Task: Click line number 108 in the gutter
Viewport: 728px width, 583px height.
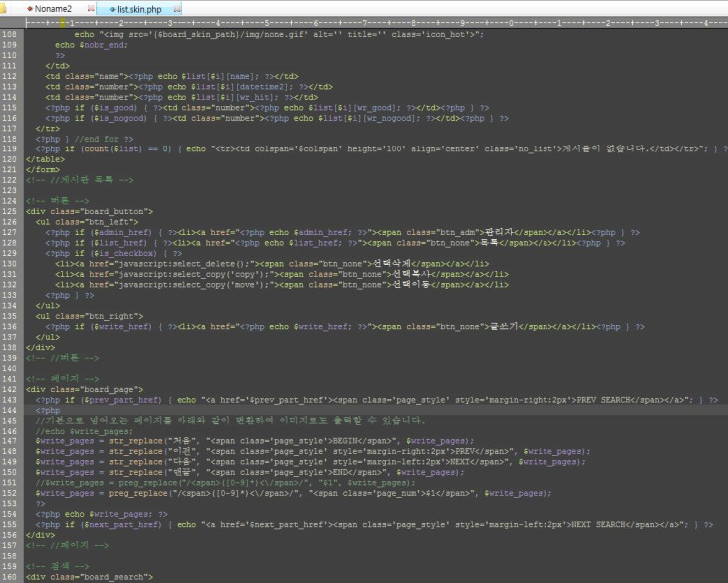Action: tap(11, 34)
